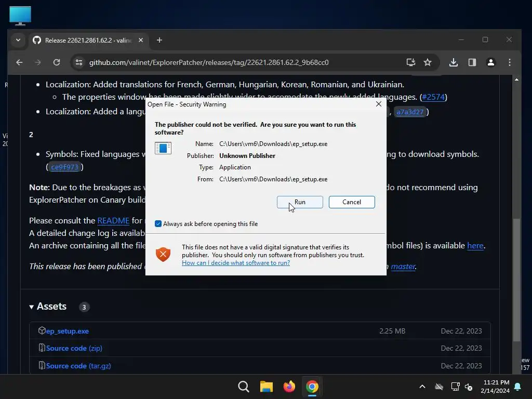Click the muted volume tray icon
This screenshot has width=532, height=399.
(469, 387)
